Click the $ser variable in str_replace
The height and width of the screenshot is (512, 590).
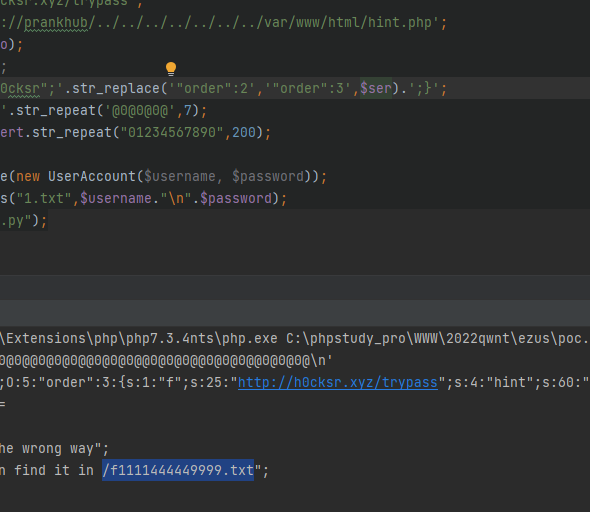pyautogui.click(x=376, y=88)
